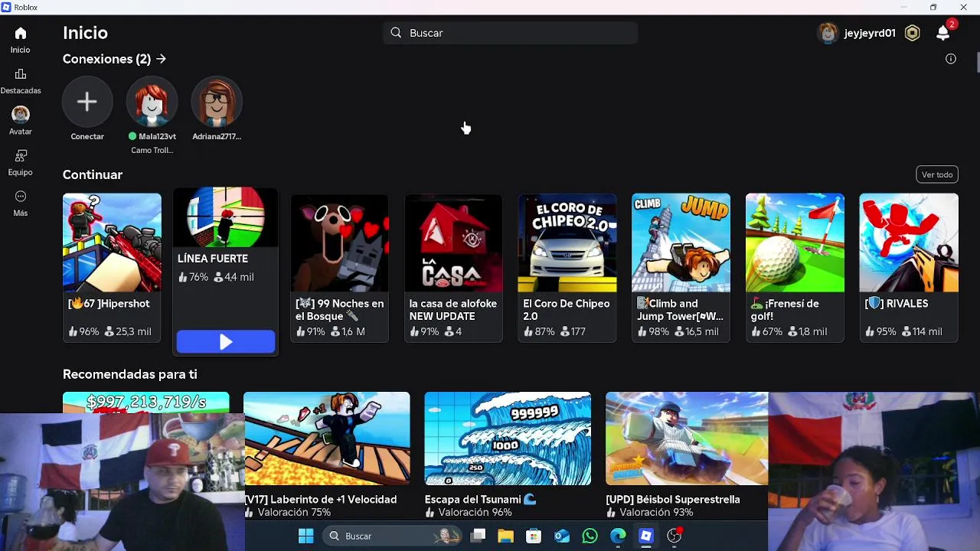Image resolution: width=980 pixels, height=551 pixels.
Task: Open Outlook from the taskbar
Action: 562,536
